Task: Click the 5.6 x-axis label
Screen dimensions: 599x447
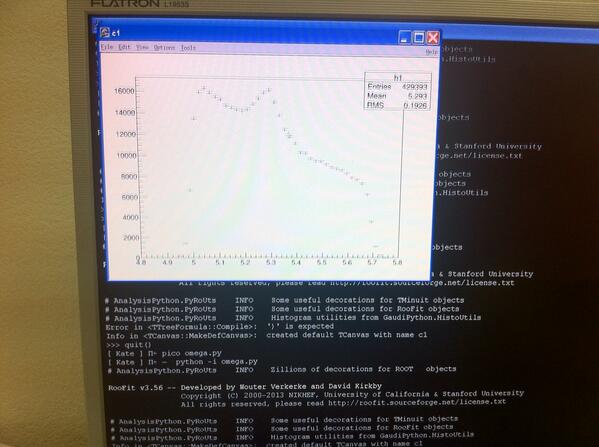Action: click(x=347, y=262)
